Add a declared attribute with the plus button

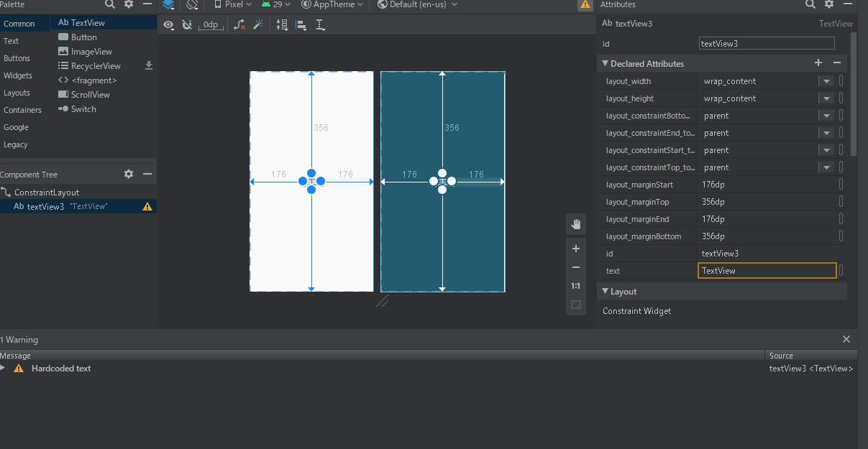(x=818, y=63)
